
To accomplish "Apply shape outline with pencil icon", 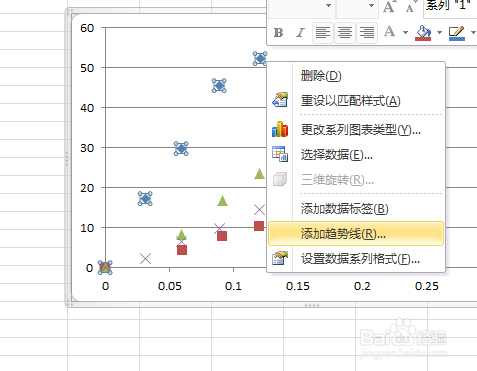I will click(457, 33).
